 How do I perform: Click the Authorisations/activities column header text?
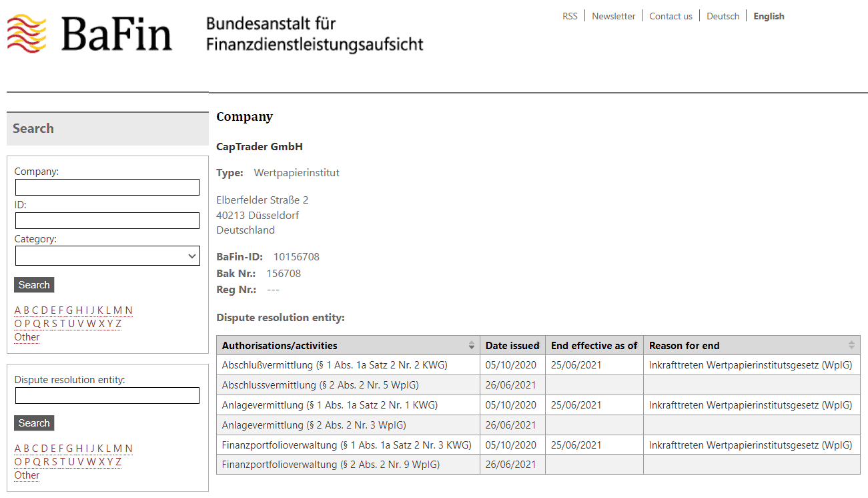pyautogui.click(x=280, y=345)
